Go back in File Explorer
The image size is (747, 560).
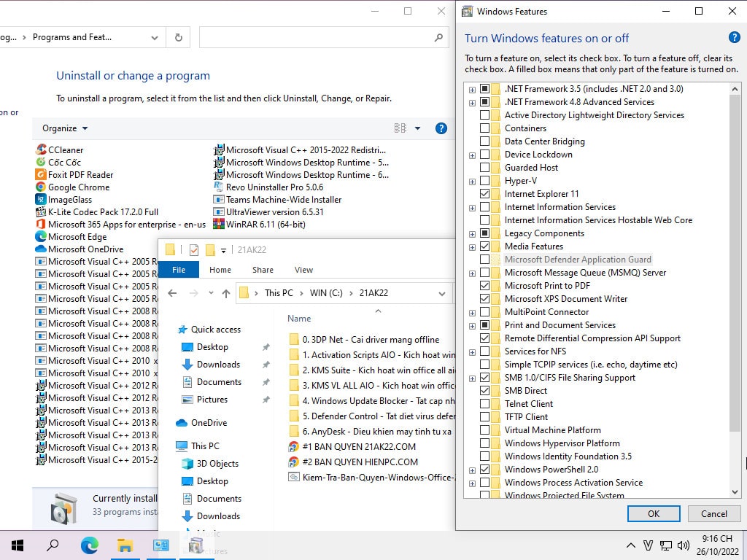click(x=172, y=293)
